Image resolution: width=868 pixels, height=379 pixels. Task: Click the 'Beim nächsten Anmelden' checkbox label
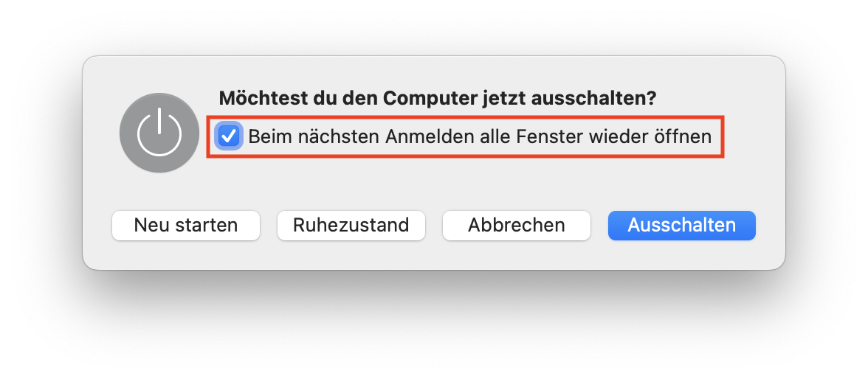(x=480, y=136)
